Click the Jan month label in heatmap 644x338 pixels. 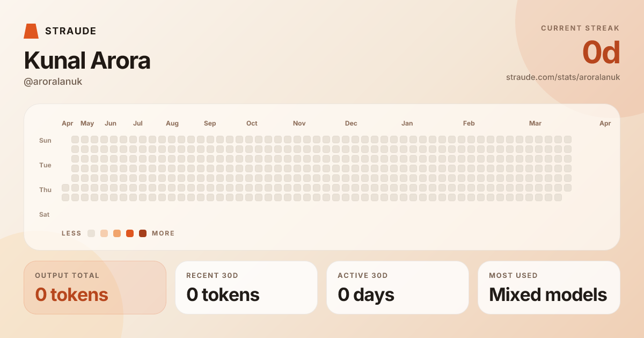pos(407,123)
